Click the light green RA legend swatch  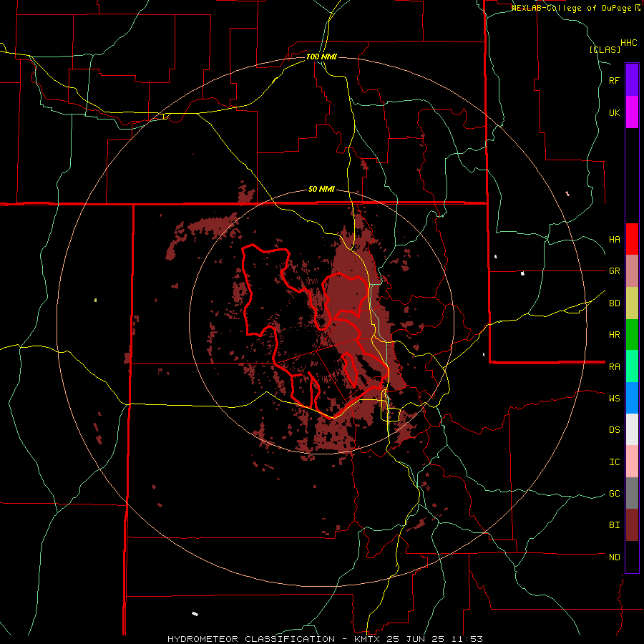coord(632,366)
